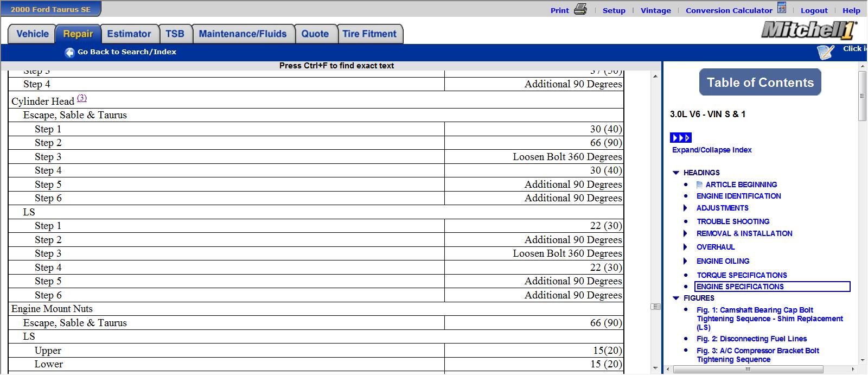Open Fig. 1 Camshaft Bearing Cap Bolt link
The width and height of the screenshot is (868, 375).
[770, 319]
